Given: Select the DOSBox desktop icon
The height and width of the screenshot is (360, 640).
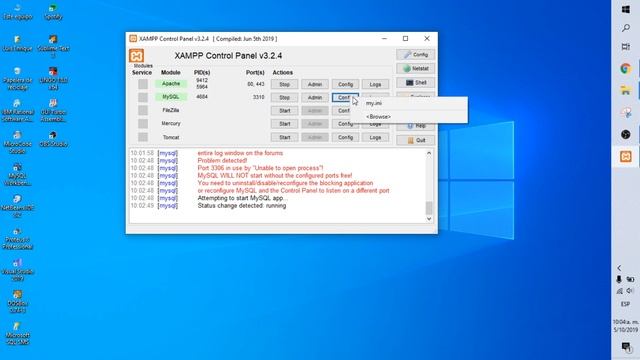Looking at the screenshot, I should (x=17, y=302).
